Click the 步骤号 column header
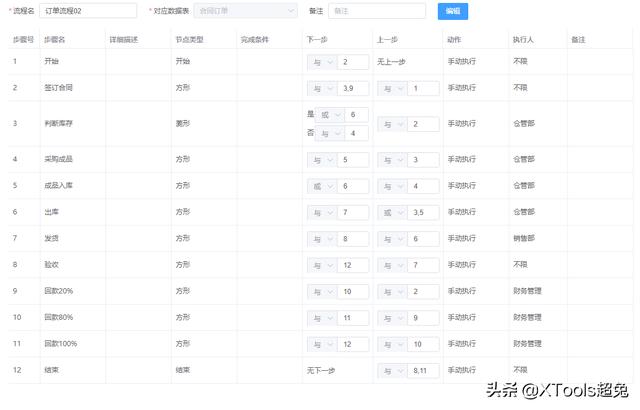The image size is (640, 410). point(23,40)
